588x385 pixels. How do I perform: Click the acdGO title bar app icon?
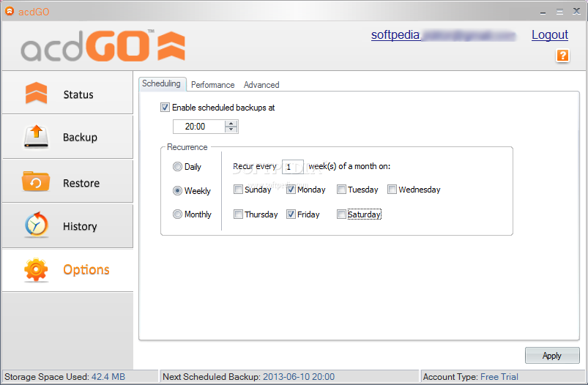click(x=10, y=11)
